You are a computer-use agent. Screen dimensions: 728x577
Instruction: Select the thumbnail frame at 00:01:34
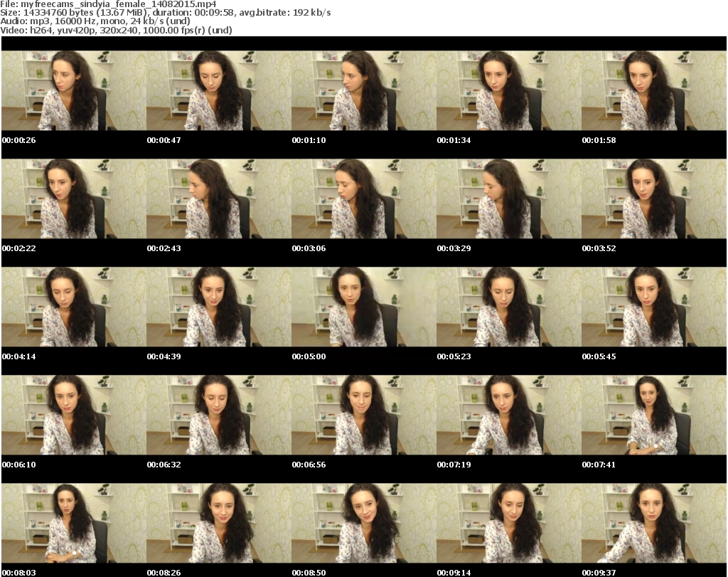coord(509,90)
